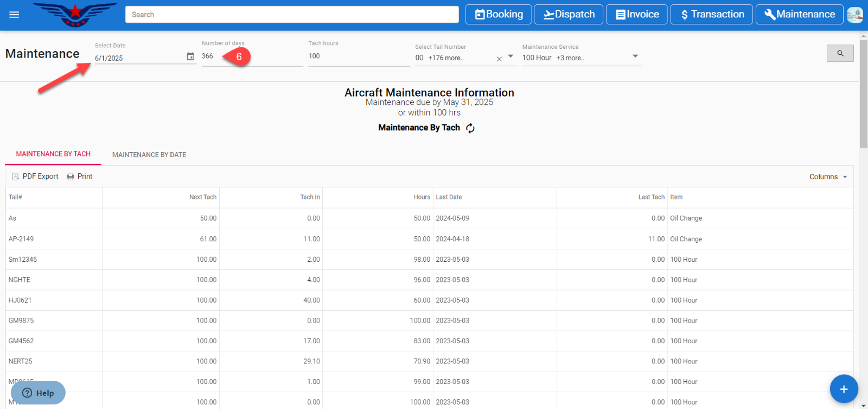Viewport: 868px width, 409px height.
Task: Go to the Dispatch section
Action: [569, 15]
